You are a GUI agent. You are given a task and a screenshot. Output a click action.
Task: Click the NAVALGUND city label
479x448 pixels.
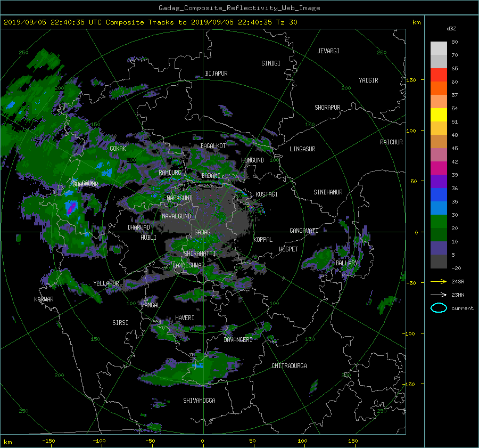pyautogui.click(x=176, y=216)
